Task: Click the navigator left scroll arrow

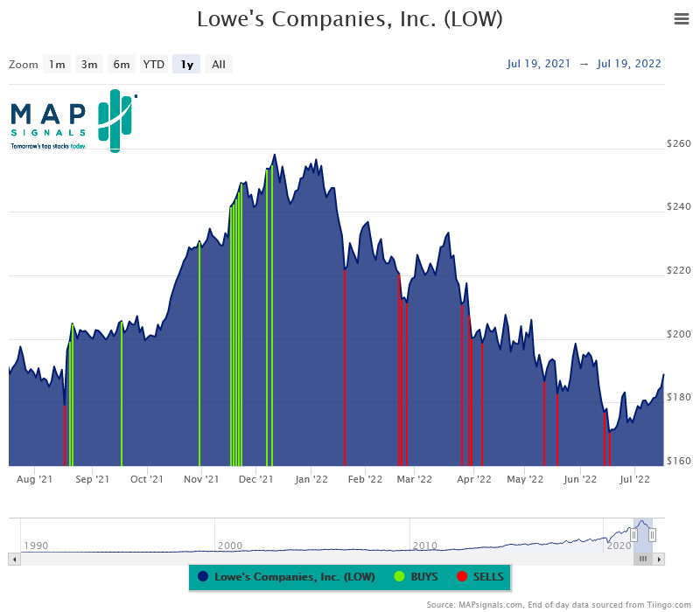Action: [x=14, y=559]
